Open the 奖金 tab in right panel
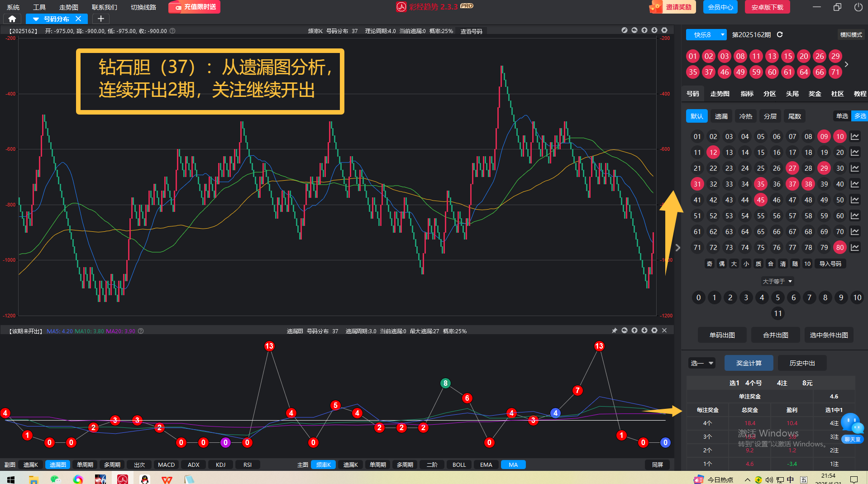The image size is (868, 484). pos(815,94)
